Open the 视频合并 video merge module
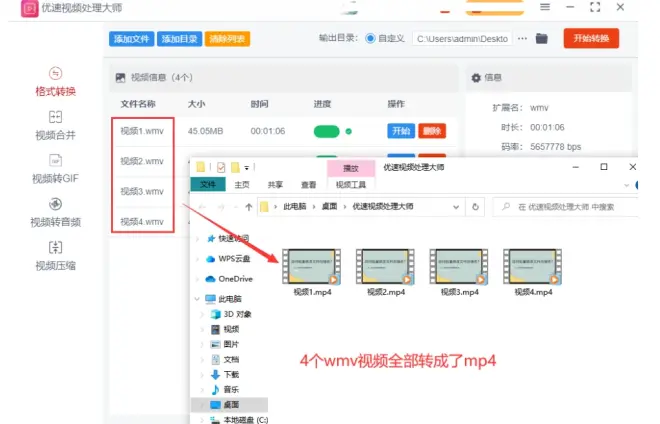The image size is (660, 424). coord(55,125)
